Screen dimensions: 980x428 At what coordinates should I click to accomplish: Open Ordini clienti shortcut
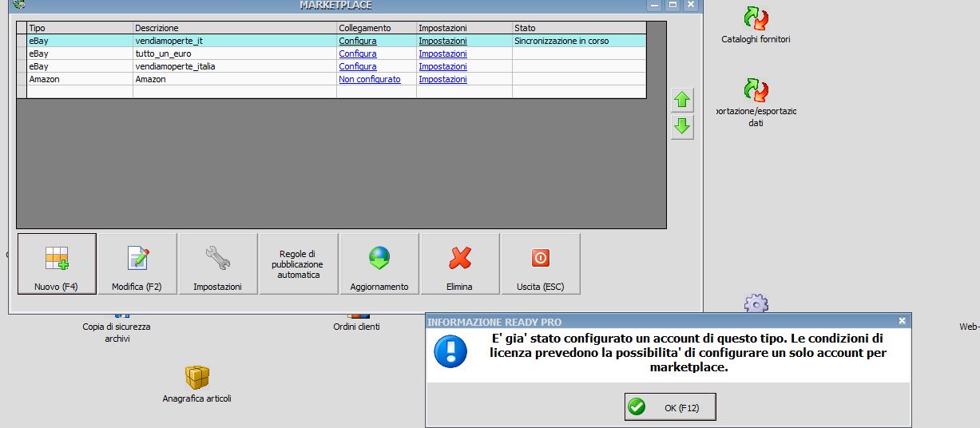click(x=356, y=322)
